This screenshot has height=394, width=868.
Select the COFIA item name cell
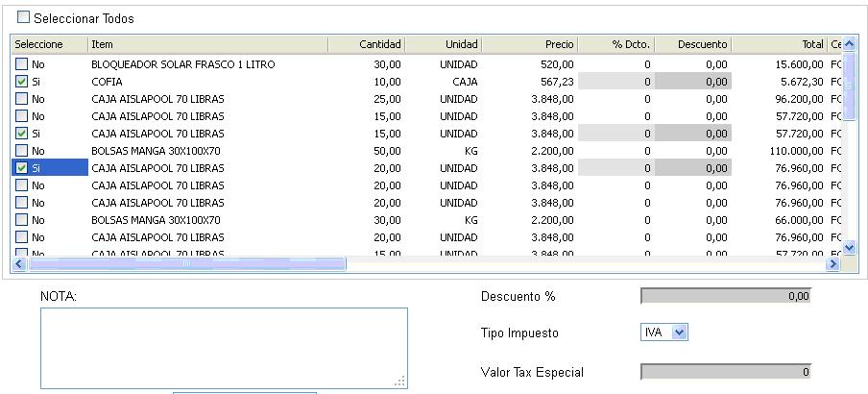tap(107, 82)
